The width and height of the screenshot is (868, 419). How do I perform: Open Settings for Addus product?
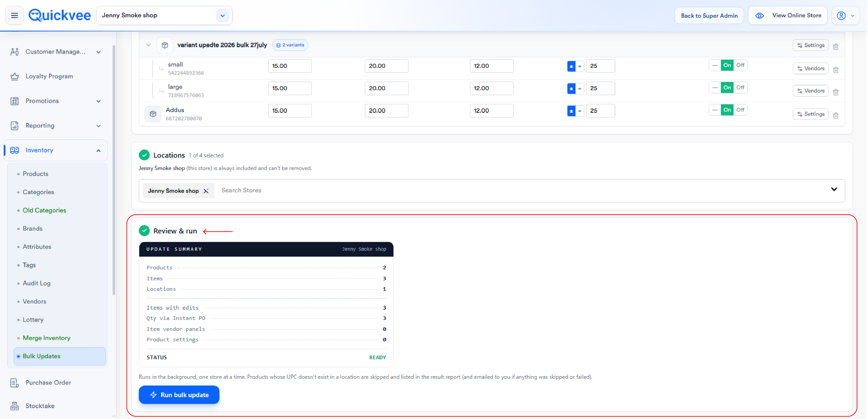point(810,114)
